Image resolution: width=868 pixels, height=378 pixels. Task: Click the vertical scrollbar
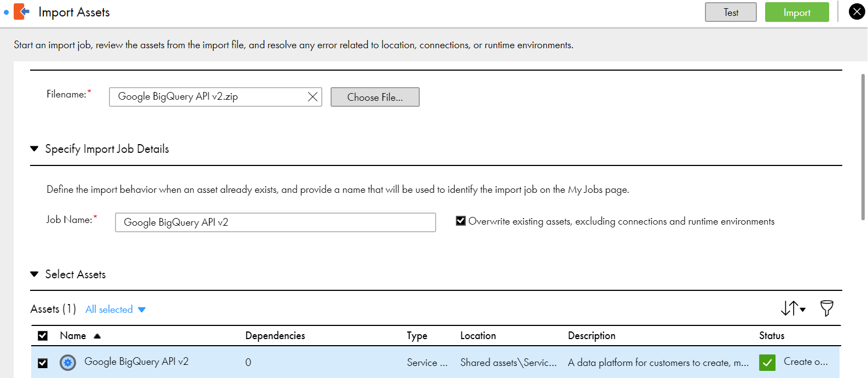click(x=863, y=147)
